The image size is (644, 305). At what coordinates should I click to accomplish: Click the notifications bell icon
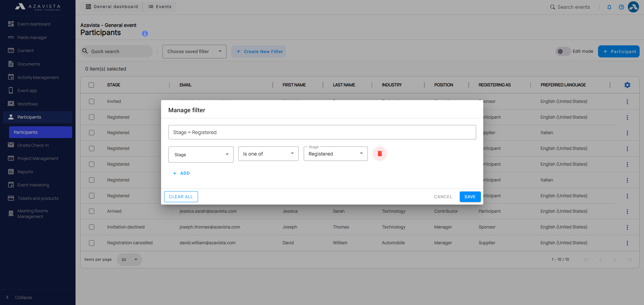point(609,7)
